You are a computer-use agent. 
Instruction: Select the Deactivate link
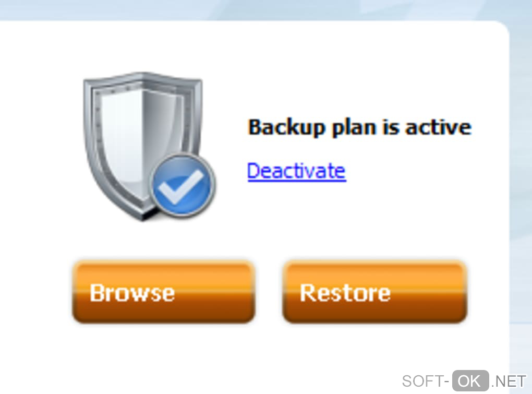coord(297,171)
